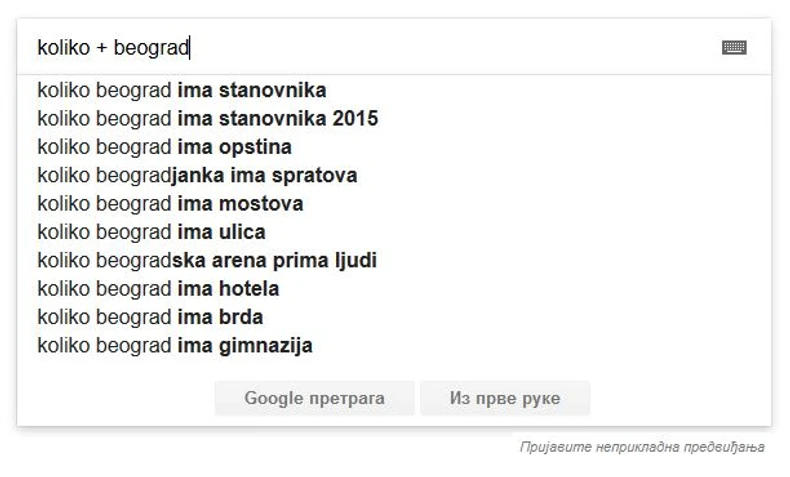
Task: Select suggestion 'koliko beograd ima gimnazija'
Action: click(x=175, y=346)
